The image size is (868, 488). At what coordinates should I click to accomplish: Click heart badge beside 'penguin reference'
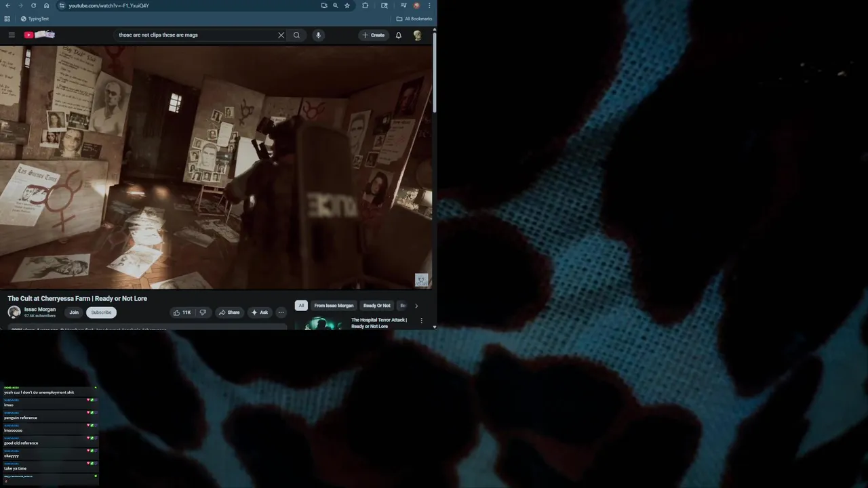coord(88,413)
